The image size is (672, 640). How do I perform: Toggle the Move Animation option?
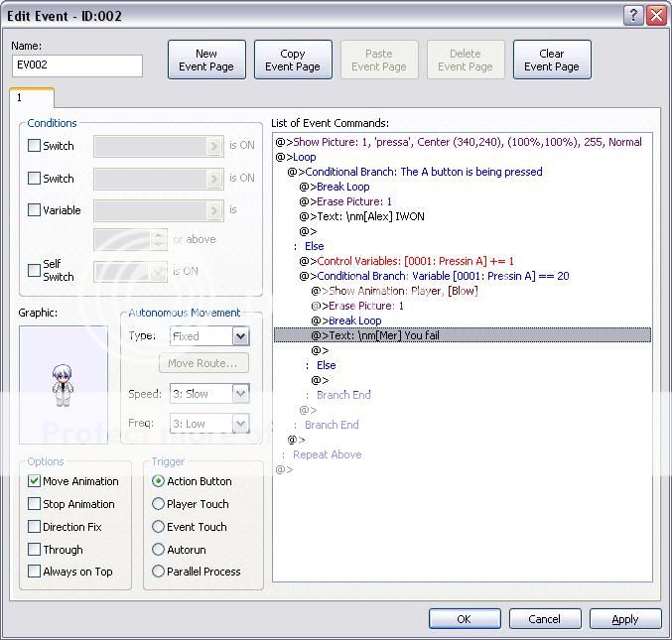35,481
